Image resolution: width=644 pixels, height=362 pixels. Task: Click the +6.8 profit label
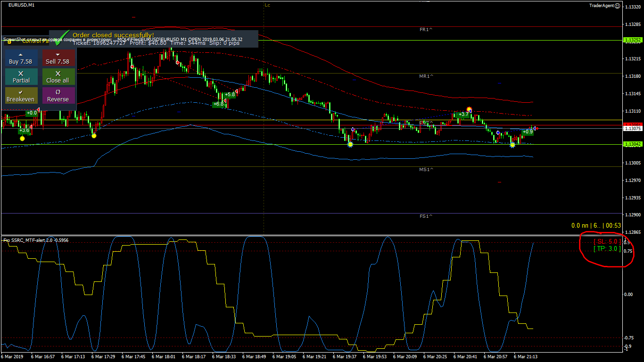point(219,104)
